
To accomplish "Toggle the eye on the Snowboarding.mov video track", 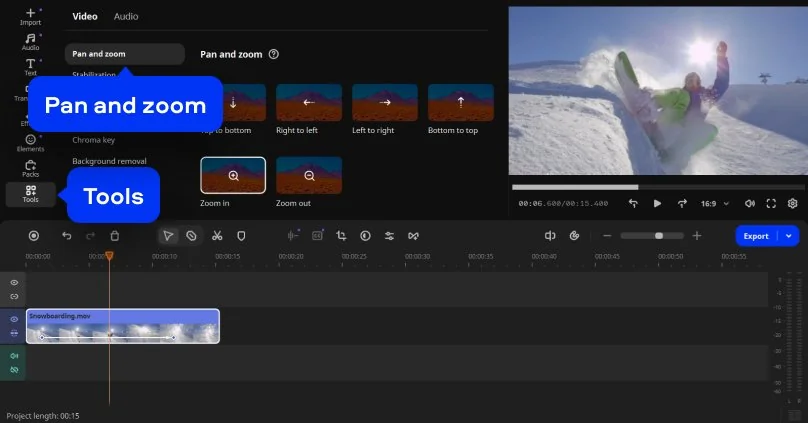I will (x=14, y=319).
